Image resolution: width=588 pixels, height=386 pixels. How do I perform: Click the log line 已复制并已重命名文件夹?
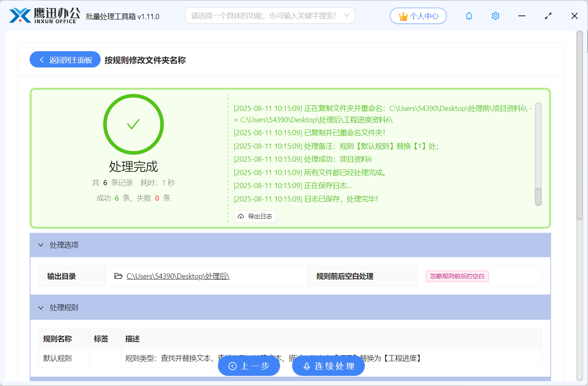coord(310,133)
